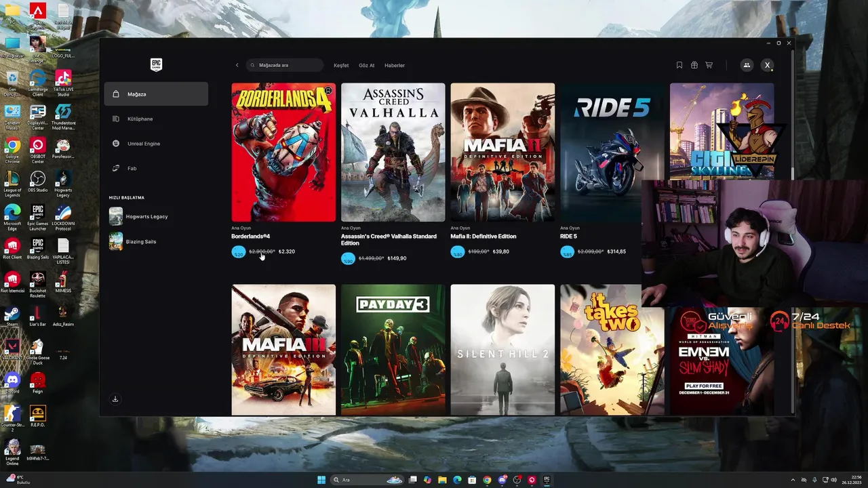
Task: Click the Mafia II: Definitive Edition title
Action: coord(484,237)
